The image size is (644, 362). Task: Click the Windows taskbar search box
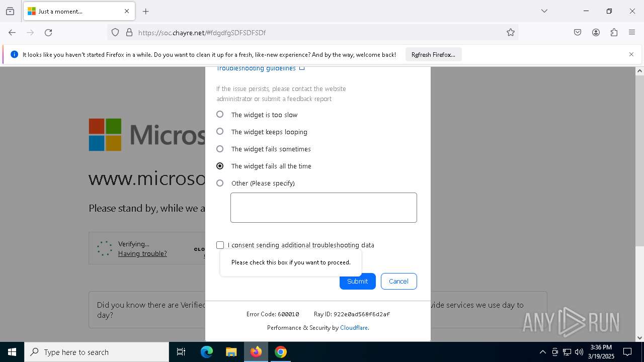point(97,352)
